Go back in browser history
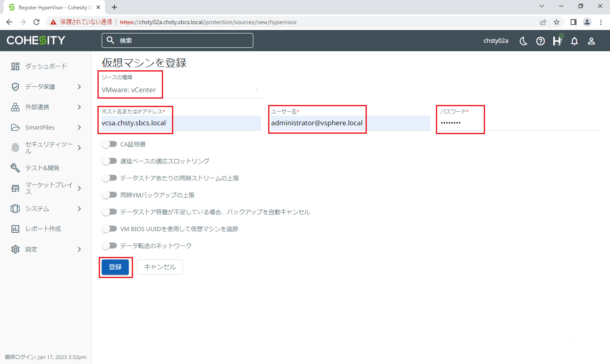The width and height of the screenshot is (610, 364). point(9,22)
